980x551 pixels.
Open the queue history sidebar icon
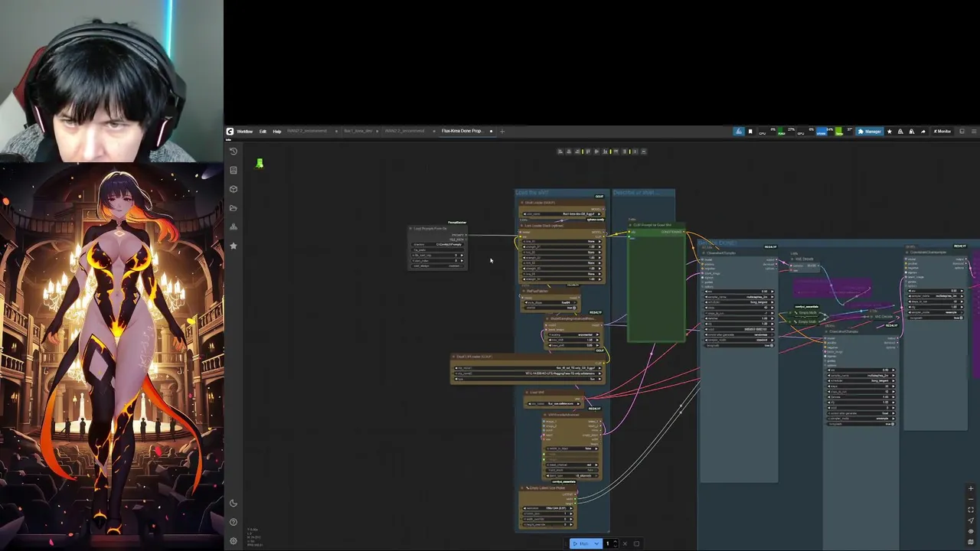(x=234, y=151)
